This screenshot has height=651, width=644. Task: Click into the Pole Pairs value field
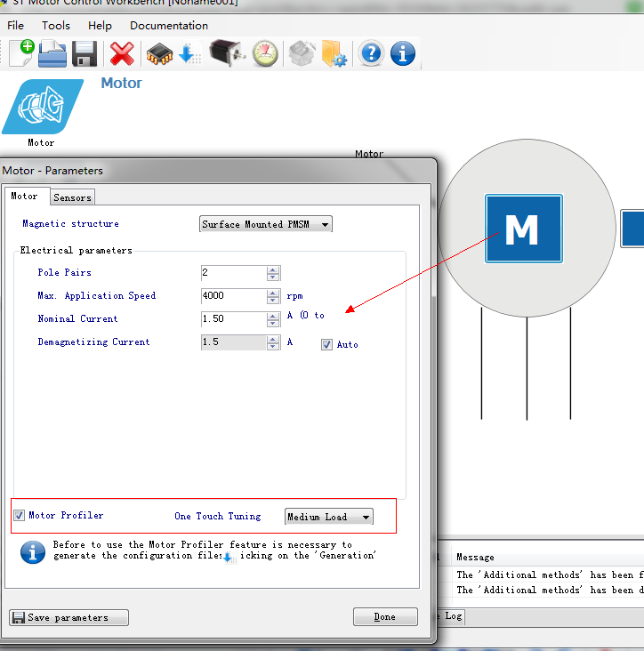tap(233, 273)
